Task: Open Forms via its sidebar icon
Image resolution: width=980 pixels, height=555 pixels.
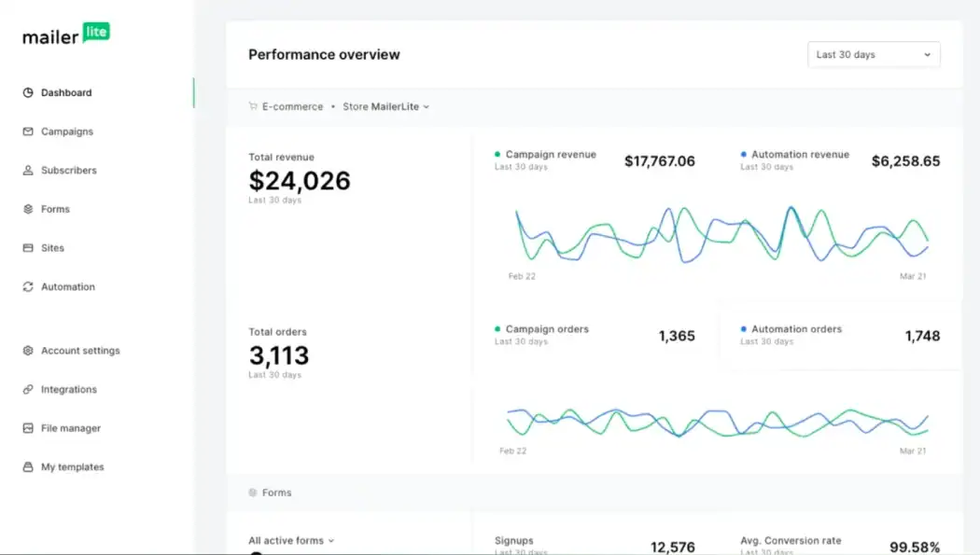Action: point(28,209)
